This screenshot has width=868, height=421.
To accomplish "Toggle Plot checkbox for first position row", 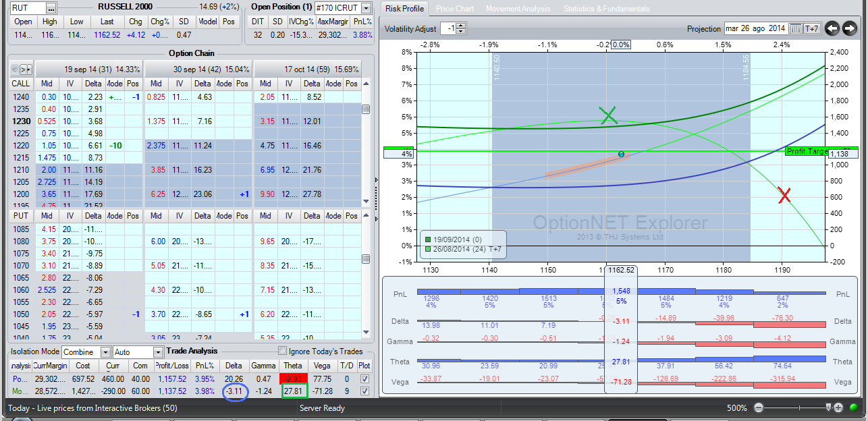I will click(x=364, y=379).
